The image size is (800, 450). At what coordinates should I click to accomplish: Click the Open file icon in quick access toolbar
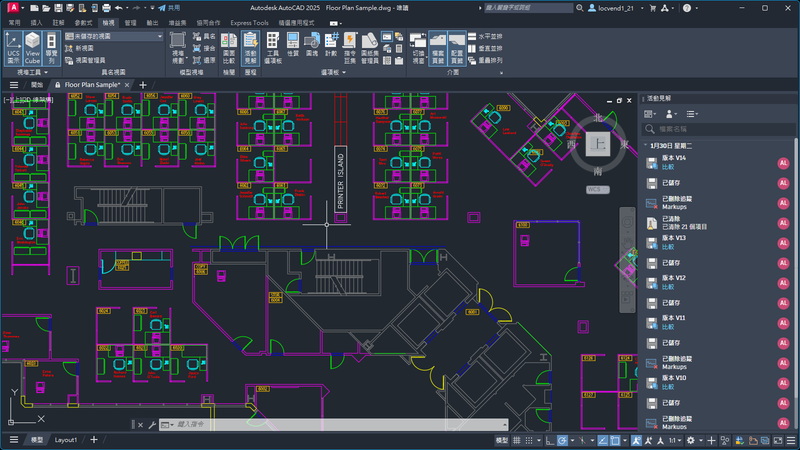[x=46, y=8]
